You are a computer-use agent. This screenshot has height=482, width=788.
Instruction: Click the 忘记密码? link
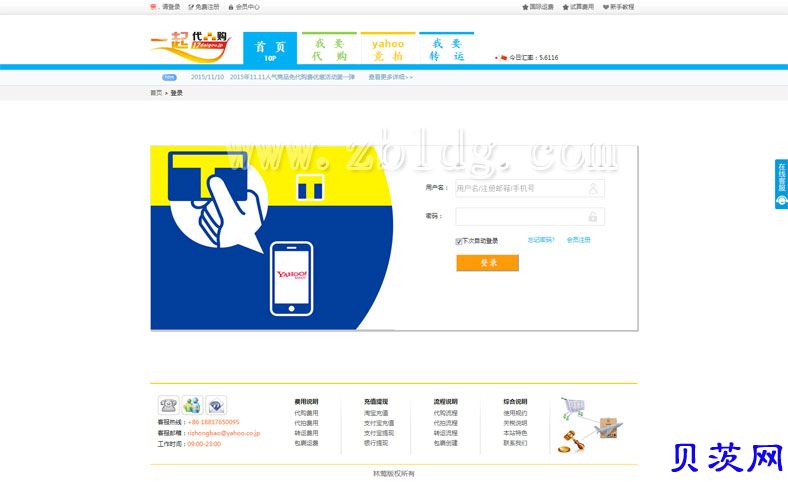(541, 240)
